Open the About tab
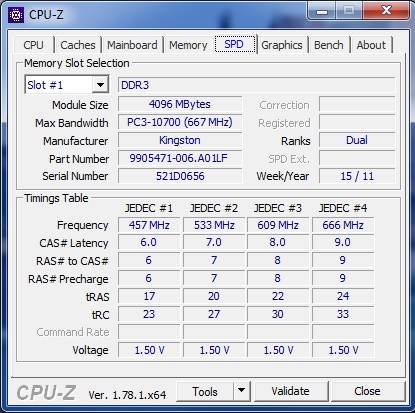415x413 pixels. click(x=371, y=45)
